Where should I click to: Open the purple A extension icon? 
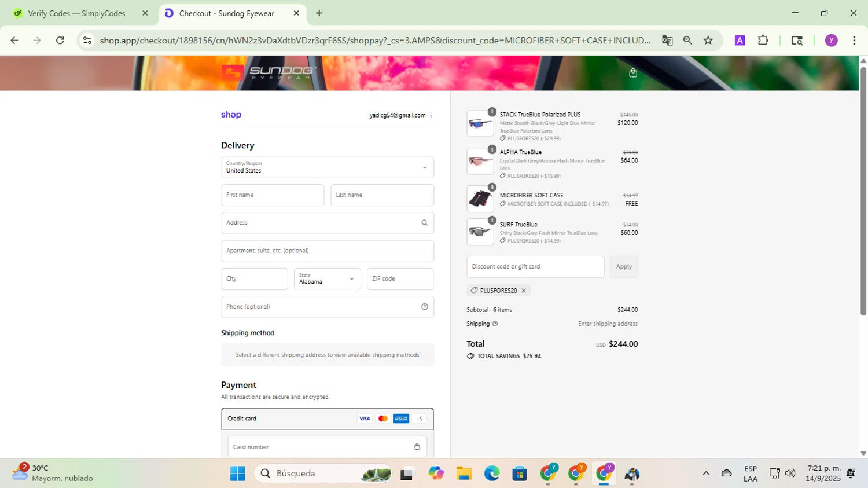(x=740, y=41)
